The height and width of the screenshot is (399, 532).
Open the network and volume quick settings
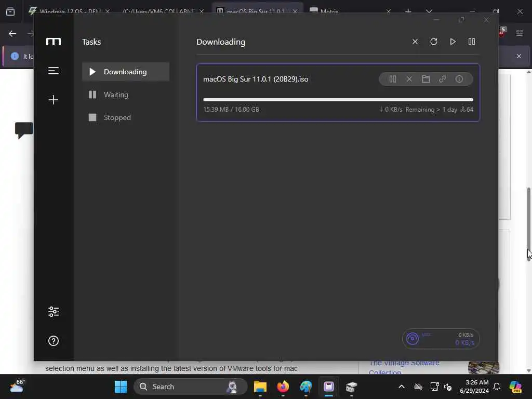441,387
